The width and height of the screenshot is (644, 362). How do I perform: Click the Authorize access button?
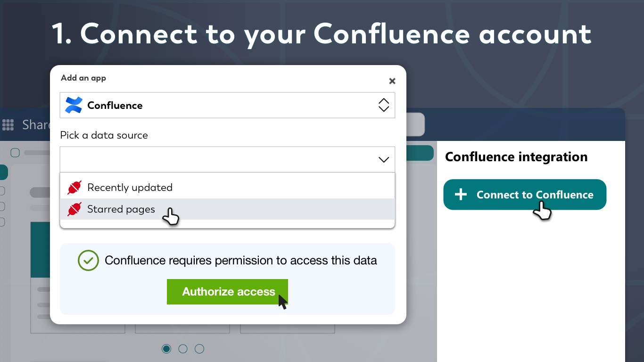coord(227,292)
